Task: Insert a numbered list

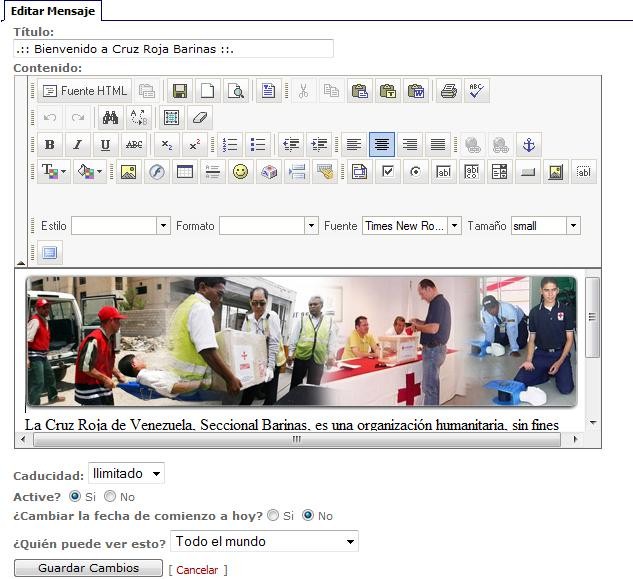Action: pos(230,145)
